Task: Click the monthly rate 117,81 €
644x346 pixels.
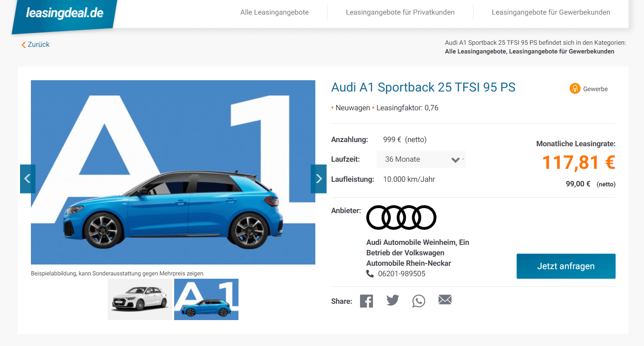Action: (578, 163)
